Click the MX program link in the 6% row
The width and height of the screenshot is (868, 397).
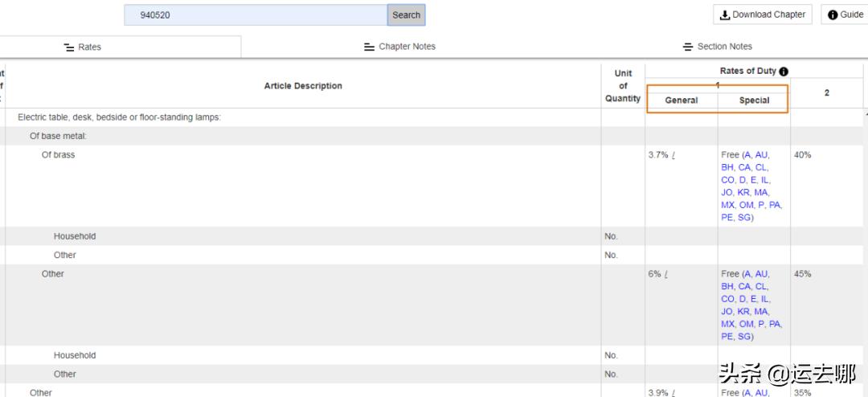pyautogui.click(x=729, y=324)
